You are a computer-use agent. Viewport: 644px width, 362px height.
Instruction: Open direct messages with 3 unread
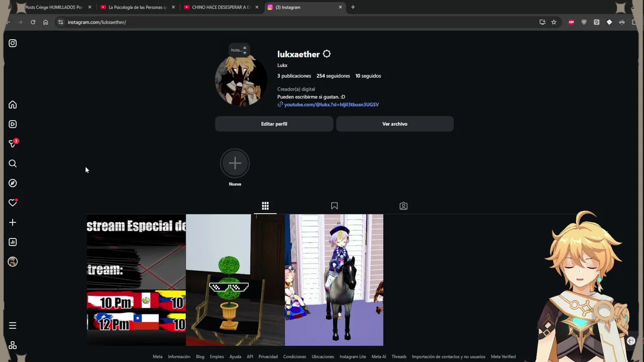coord(13,143)
